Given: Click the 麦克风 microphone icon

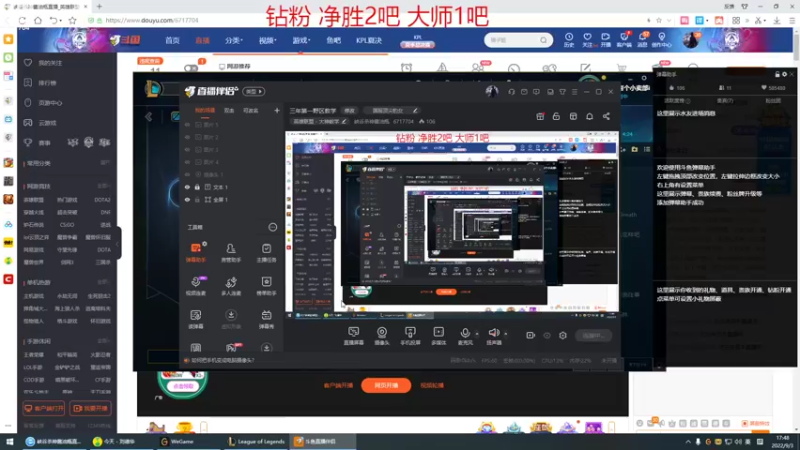Looking at the screenshot, I should [465, 333].
